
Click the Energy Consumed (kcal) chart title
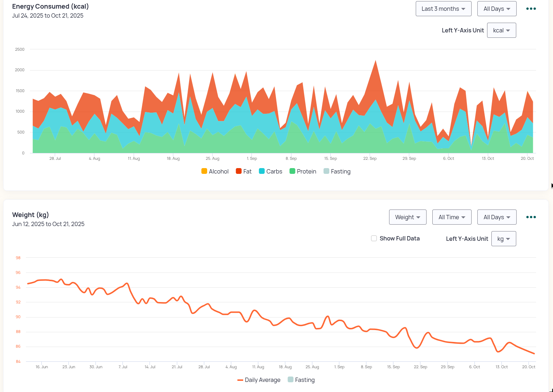[x=50, y=6]
